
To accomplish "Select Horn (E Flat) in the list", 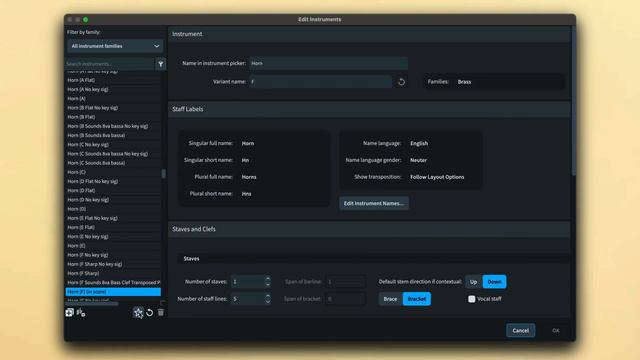I will (x=113, y=227).
